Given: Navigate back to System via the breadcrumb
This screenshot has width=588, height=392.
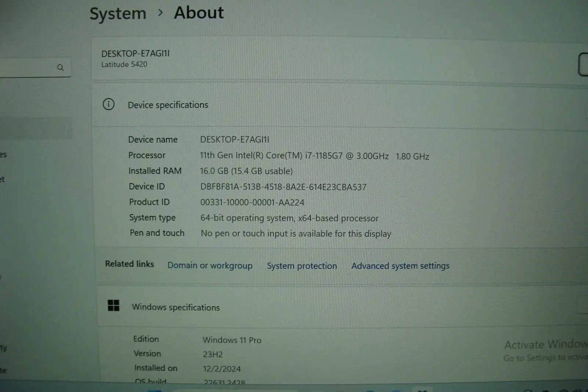Looking at the screenshot, I should click(x=118, y=13).
